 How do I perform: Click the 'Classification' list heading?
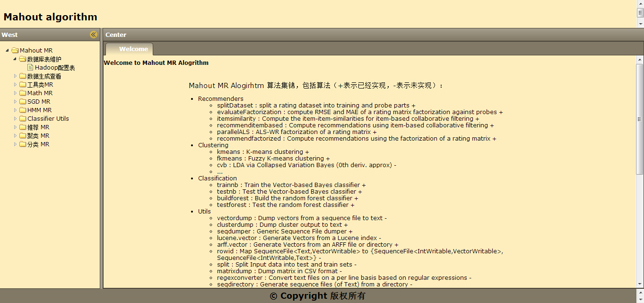point(218,178)
